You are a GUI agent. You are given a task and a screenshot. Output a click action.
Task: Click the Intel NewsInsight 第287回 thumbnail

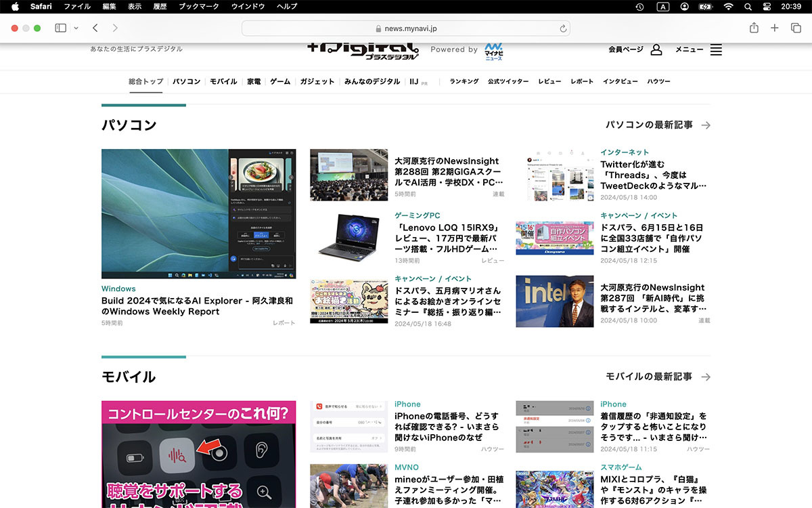click(x=555, y=301)
